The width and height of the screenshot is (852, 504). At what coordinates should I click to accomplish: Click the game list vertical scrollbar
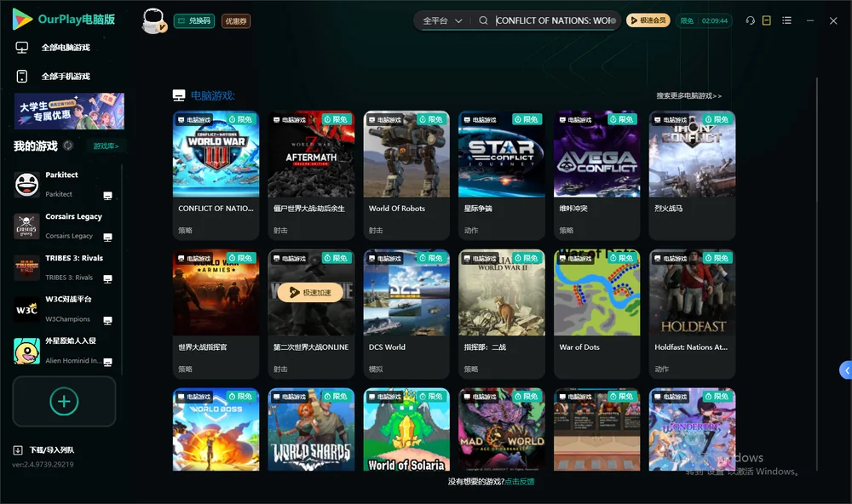point(817,274)
